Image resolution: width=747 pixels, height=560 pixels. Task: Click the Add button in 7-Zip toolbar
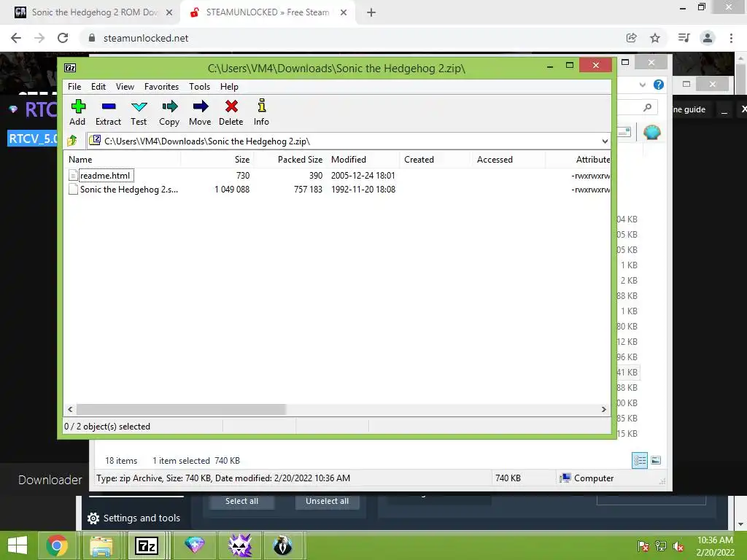[x=77, y=113]
